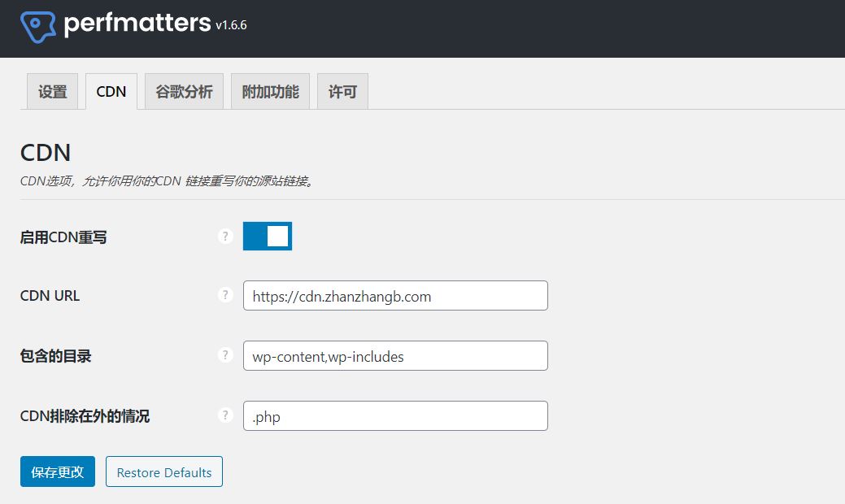
Task: Click the Restore Defaults button
Action: [163, 471]
